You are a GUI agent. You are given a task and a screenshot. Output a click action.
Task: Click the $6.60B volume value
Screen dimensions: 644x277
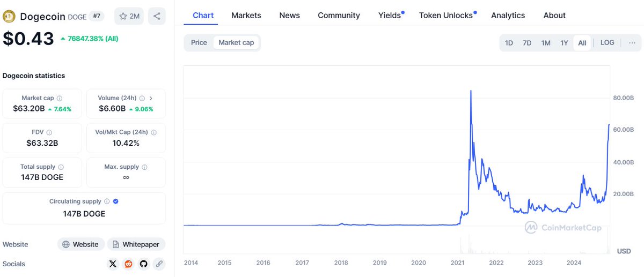[x=112, y=109]
